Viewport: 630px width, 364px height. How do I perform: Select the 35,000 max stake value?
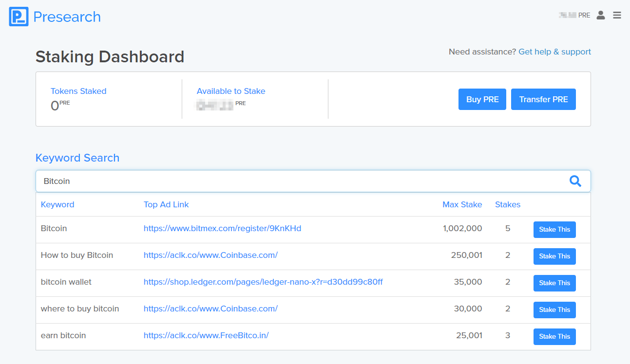[x=468, y=282]
